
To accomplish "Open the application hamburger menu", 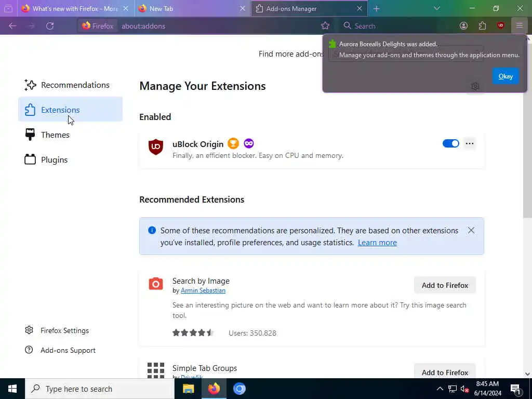I will [x=519, y=26].
